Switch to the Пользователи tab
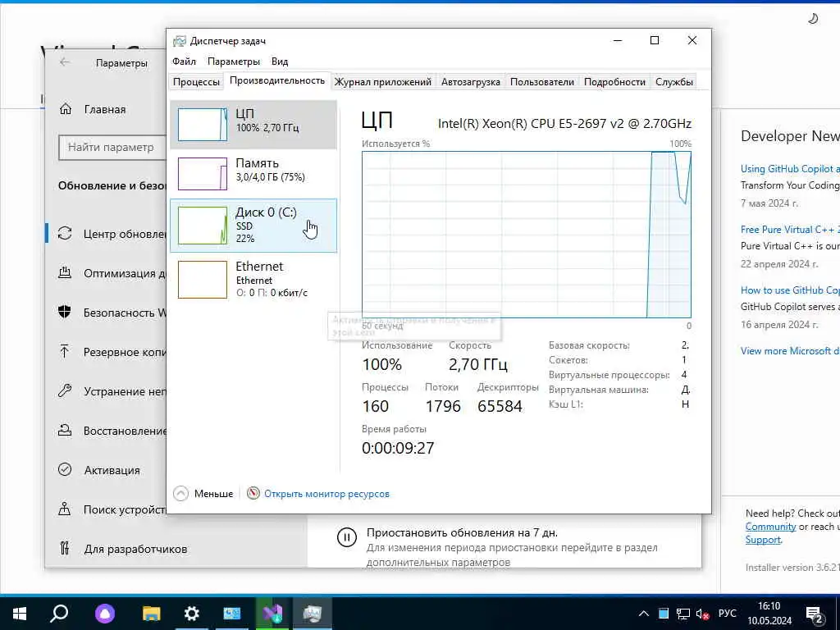The height and width of the screenshot is (630, 840). [541, 82]
